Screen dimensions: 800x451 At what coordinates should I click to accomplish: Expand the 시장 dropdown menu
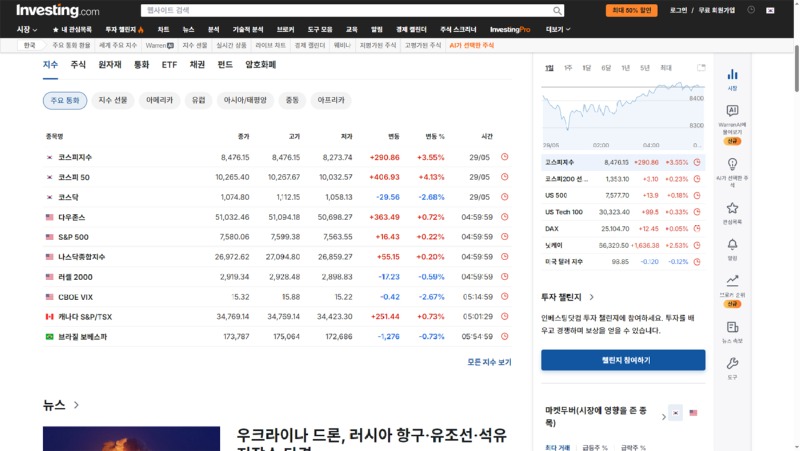point(27,30)
